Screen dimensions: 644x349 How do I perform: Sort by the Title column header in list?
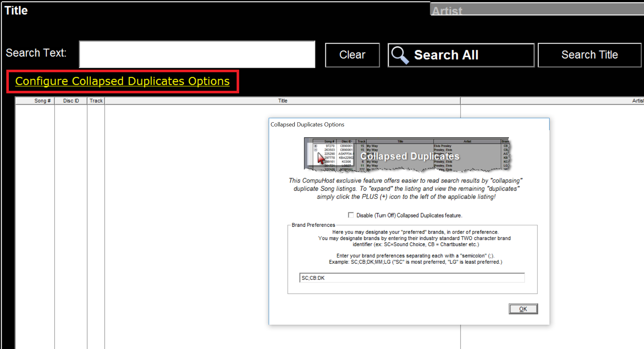pyautogui.click(x=282, y=101)
